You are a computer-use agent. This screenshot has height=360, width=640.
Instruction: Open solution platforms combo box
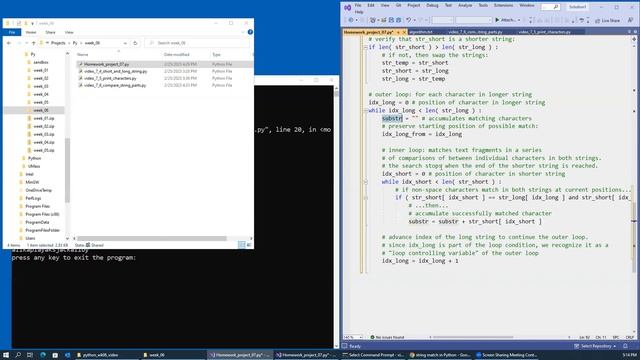pyautogui.click(x=473, y=20)
